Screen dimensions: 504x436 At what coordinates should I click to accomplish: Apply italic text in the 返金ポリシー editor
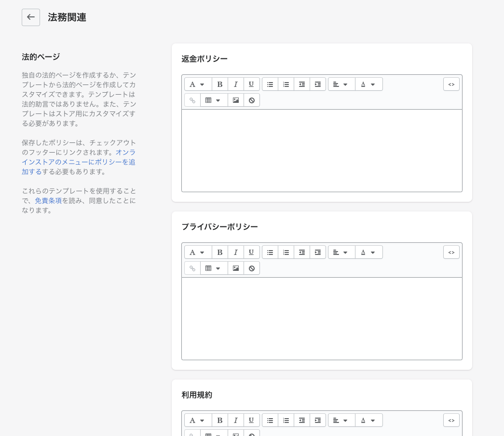click(236, 84)
